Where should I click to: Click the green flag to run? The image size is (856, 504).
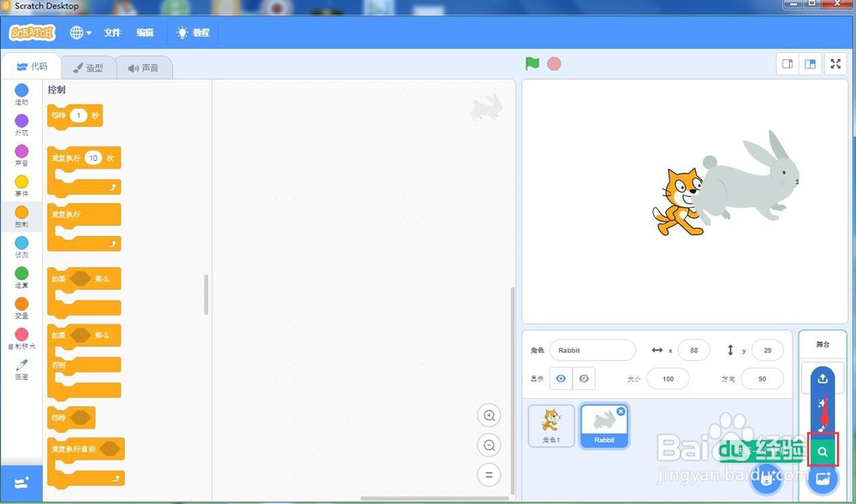[x=532, y=63]
